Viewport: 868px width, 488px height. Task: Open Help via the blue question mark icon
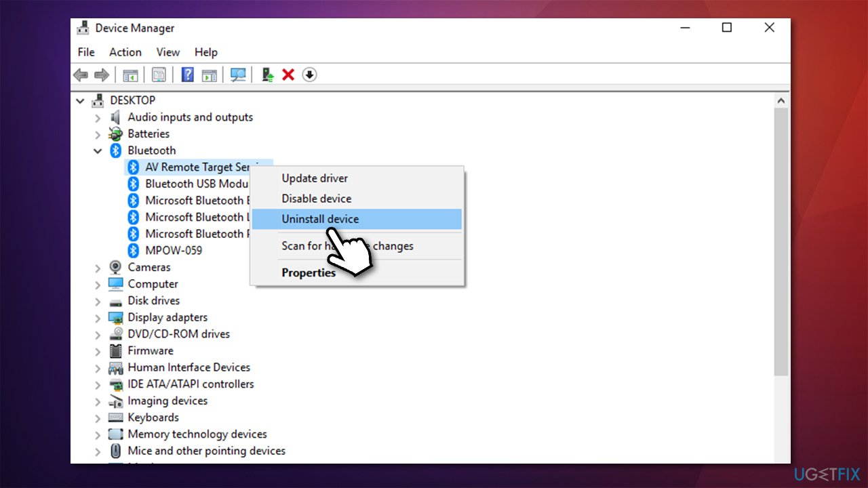[x=187, y=75]
